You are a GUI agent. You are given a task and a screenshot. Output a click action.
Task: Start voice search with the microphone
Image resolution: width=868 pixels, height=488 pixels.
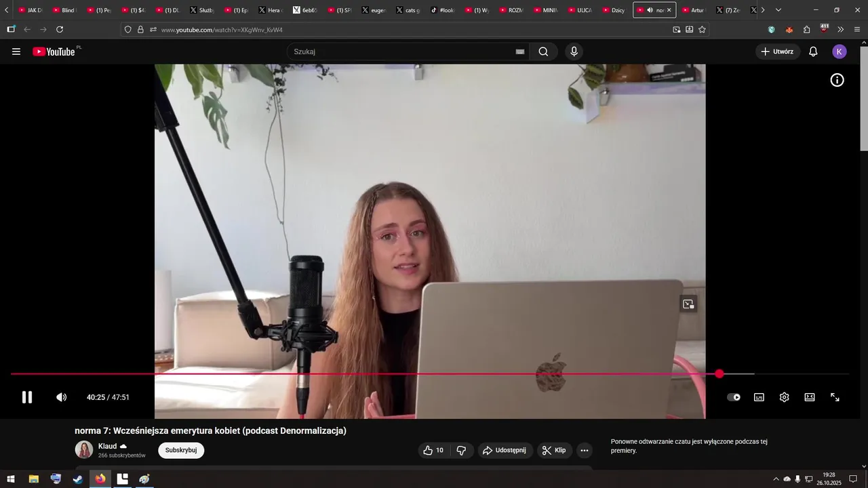coord(574,52)
